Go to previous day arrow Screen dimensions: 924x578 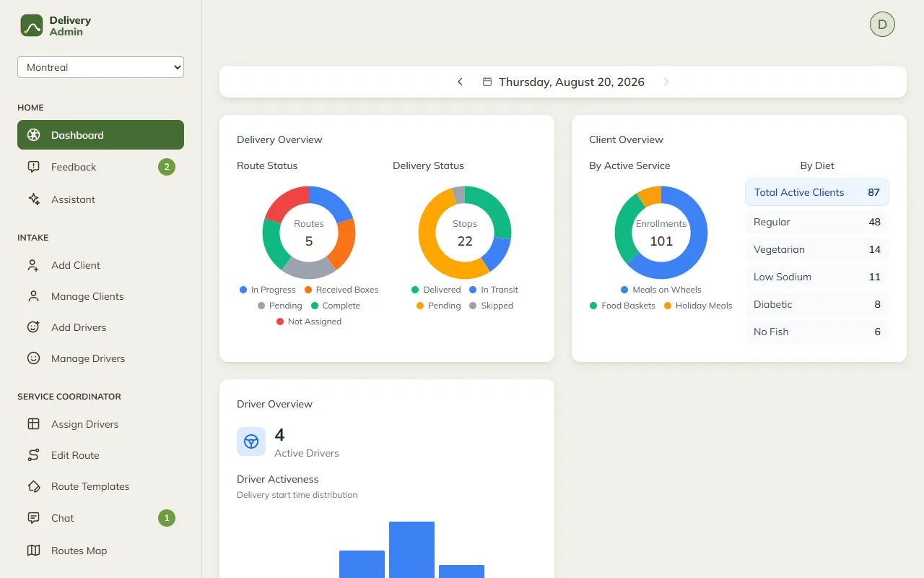[460, 82]
